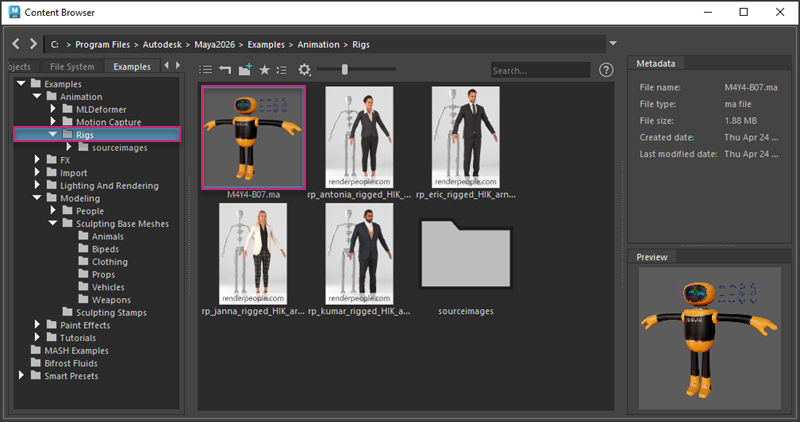Expand the sourceimages tree folder
The width and height of the screenshot is (800, 422).
click(69, 147)
